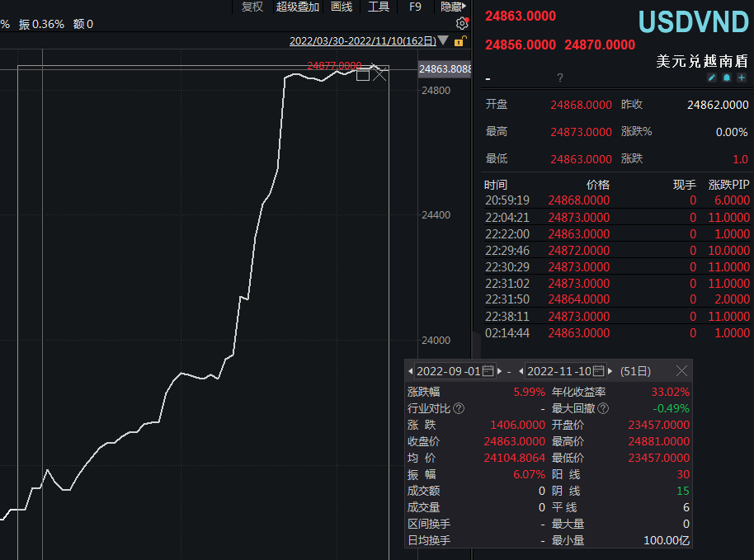The width and height of the screenshot is (754, 560).
Task: Open the end date calendar picker
Action: [x=599, y=371]
